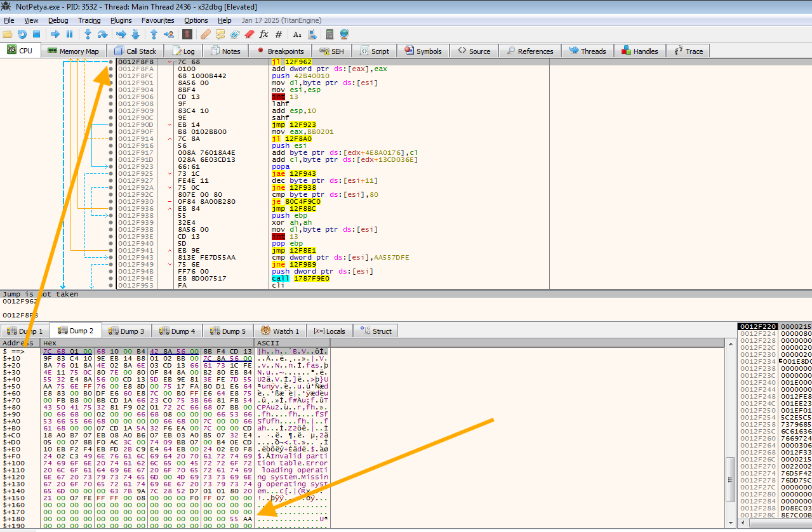Run to user code
812x532 pixels.
[x=168, y=34]
